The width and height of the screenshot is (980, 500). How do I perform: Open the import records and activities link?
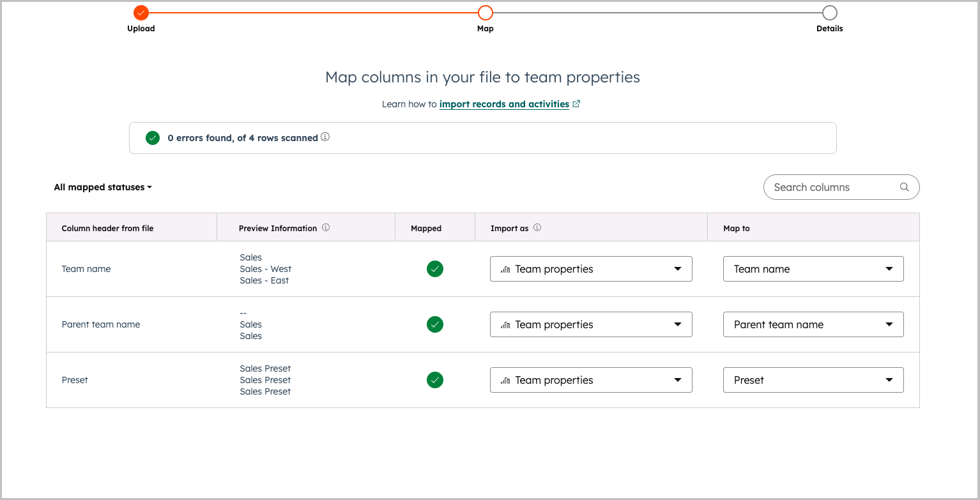[x=504, y=104]
